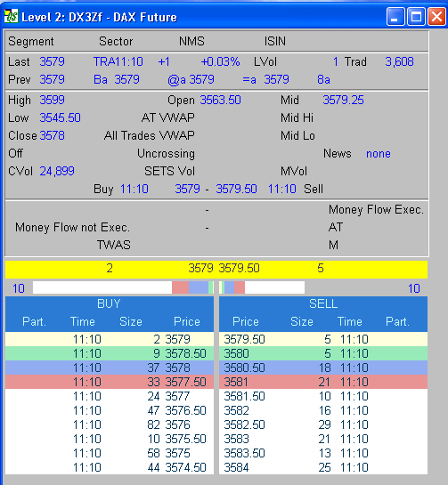448x485 pixels.
Task: Click the sell-side Size column header
Action: (x=302, y=321)
